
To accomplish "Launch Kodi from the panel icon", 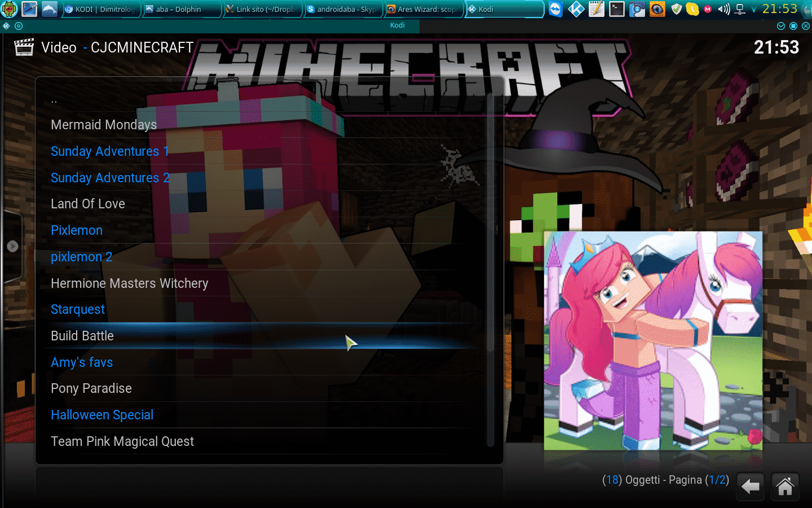I will pyautogui.click(x=576, y=9).
